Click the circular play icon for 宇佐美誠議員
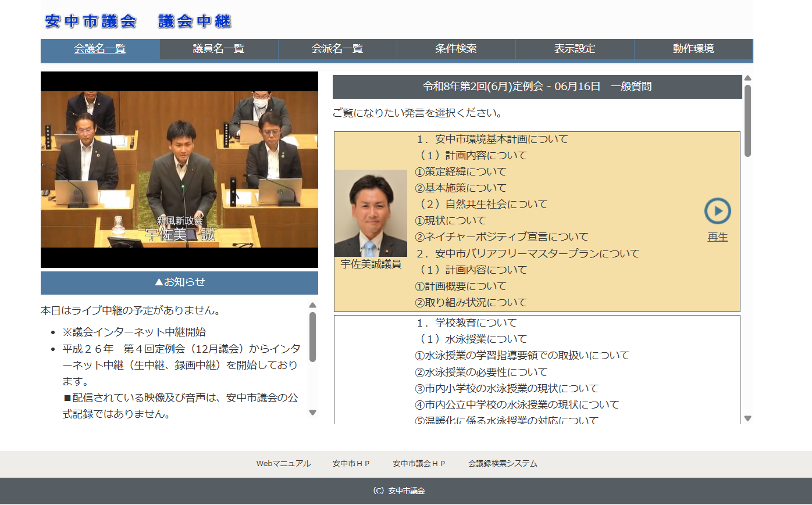The image size is (812, 505). tap(717, 211)
